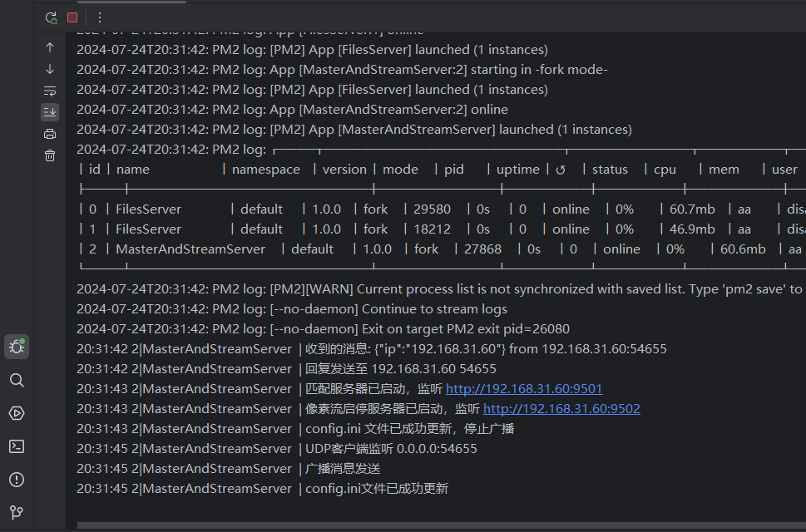Screen dimensions: 806x532
Task: Open the Debug tool window bug icon
Action: 17,347
